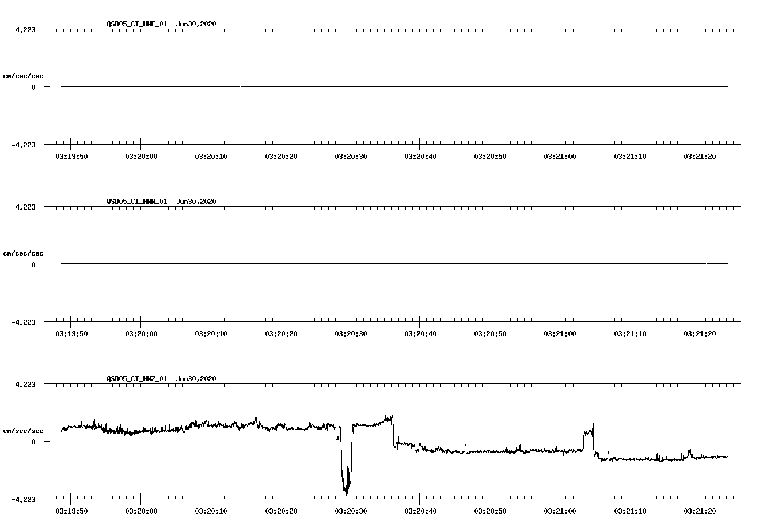Click the 03:21:00 time label under HNZ plot
782x532 pixels.
[x=560, y=511]
